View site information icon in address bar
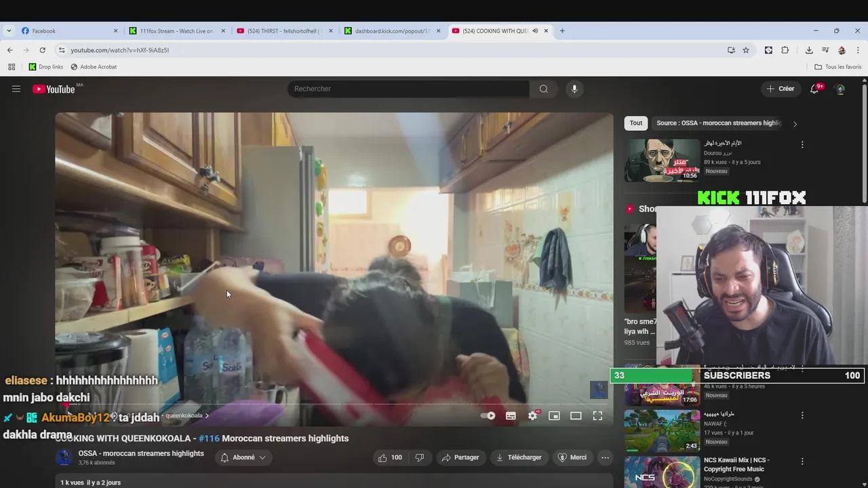 [62, 50]
